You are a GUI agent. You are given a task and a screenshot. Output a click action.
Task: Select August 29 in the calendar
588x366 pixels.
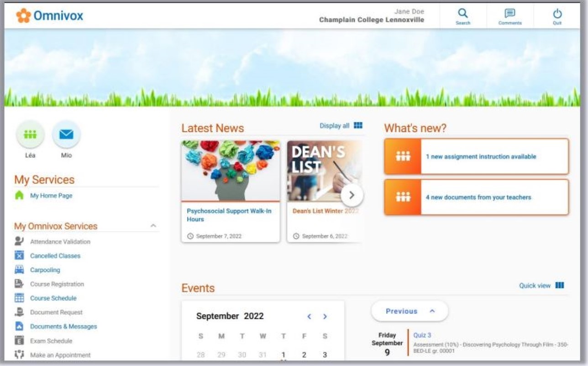(221, 355)
